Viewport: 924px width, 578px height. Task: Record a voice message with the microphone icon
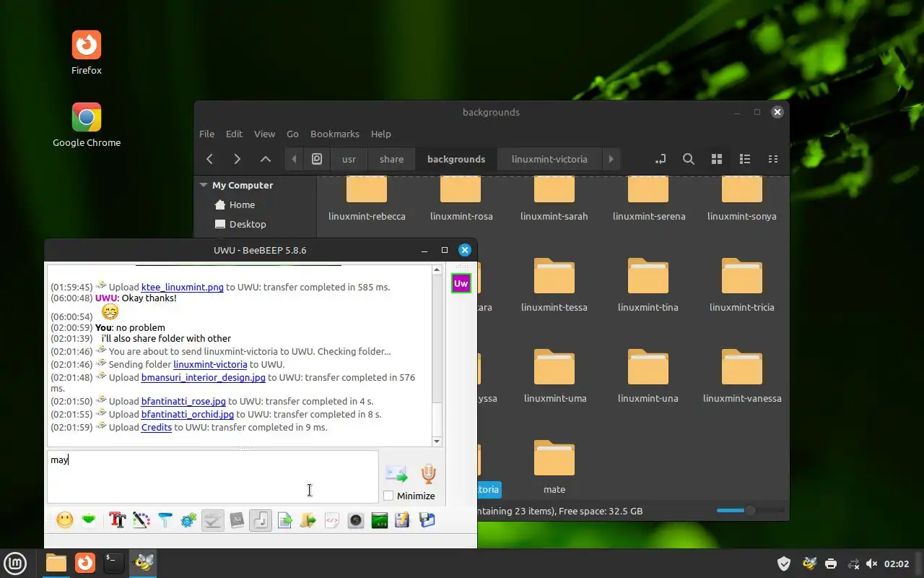[429, 474]
